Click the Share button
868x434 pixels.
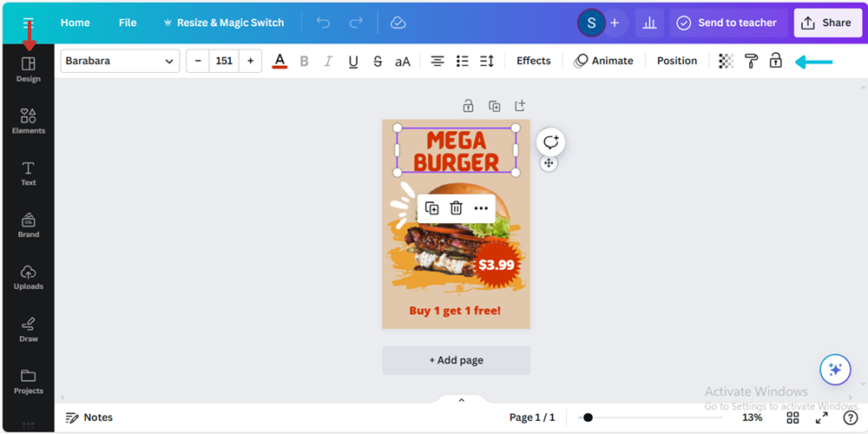827,23
